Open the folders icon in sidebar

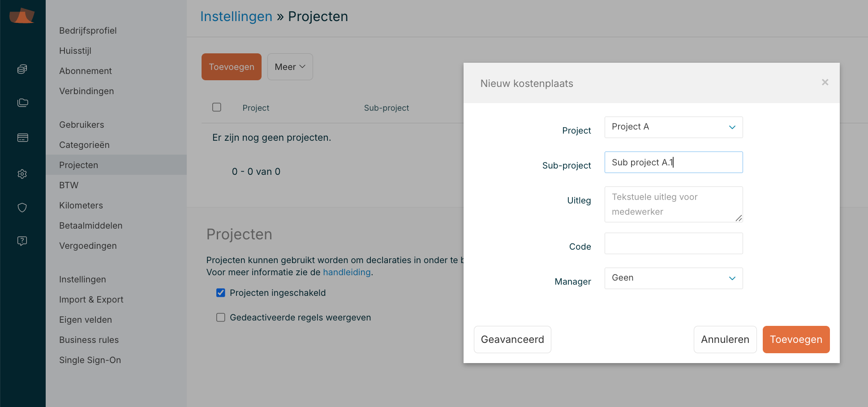[x=22, y=103]
